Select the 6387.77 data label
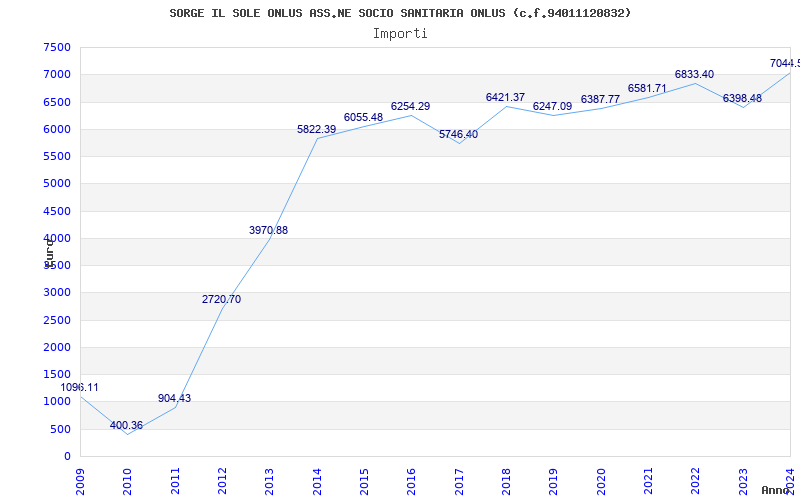Viewport: 800px width, 500px height. [x=600, y=99]
